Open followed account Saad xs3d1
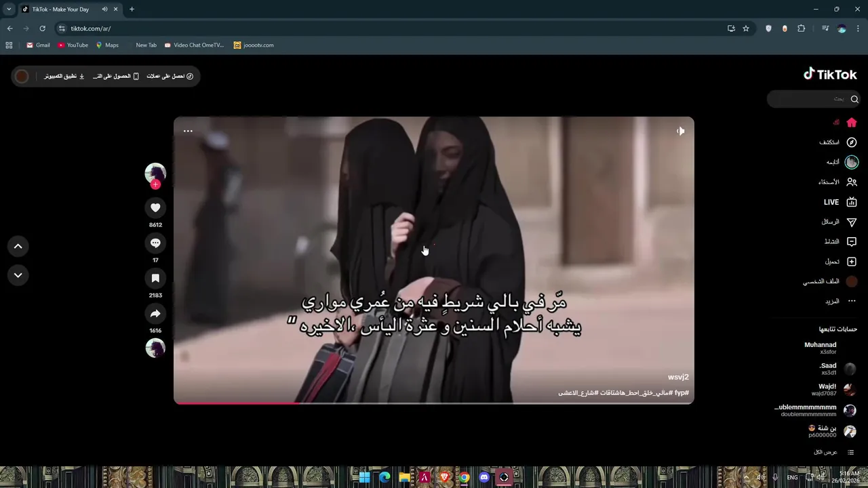Image resolution: width=868 pixels, height=488 pixels. [838, 369]
